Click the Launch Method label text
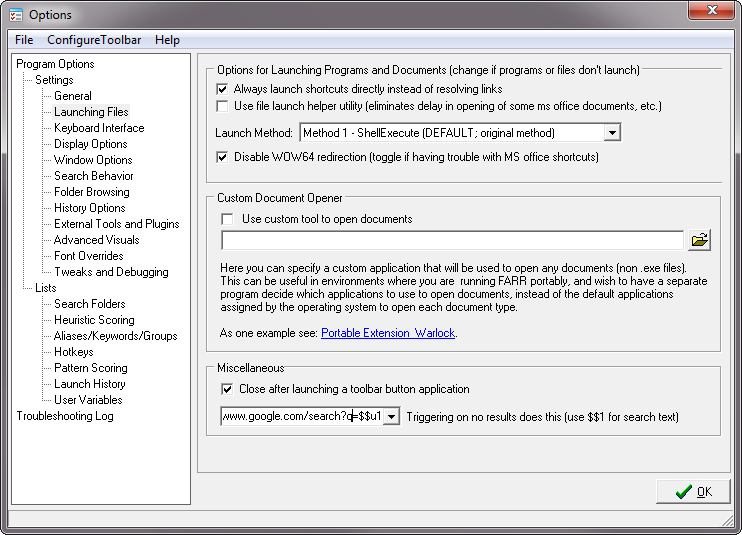 pos(254,133)
